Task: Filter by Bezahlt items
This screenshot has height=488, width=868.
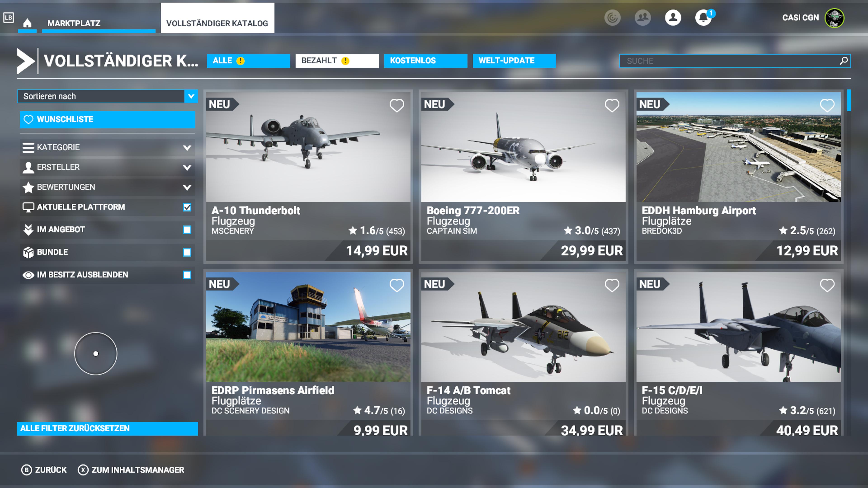Action: click(x=337, y=61)
